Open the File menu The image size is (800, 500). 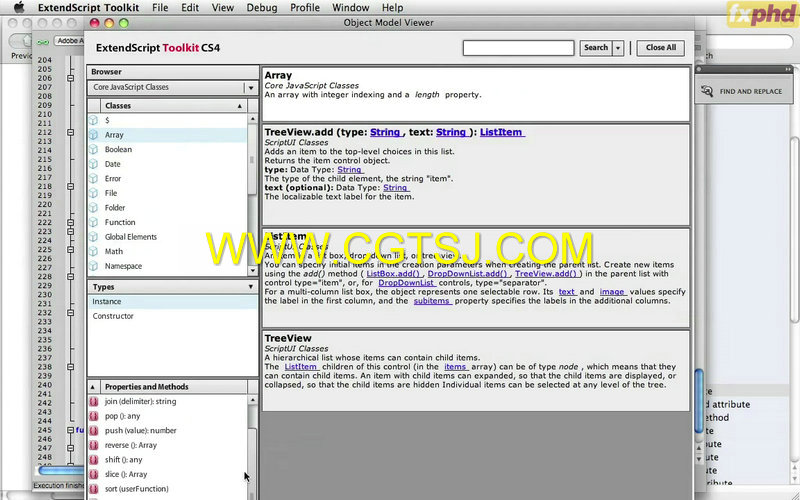pos(160,8)
